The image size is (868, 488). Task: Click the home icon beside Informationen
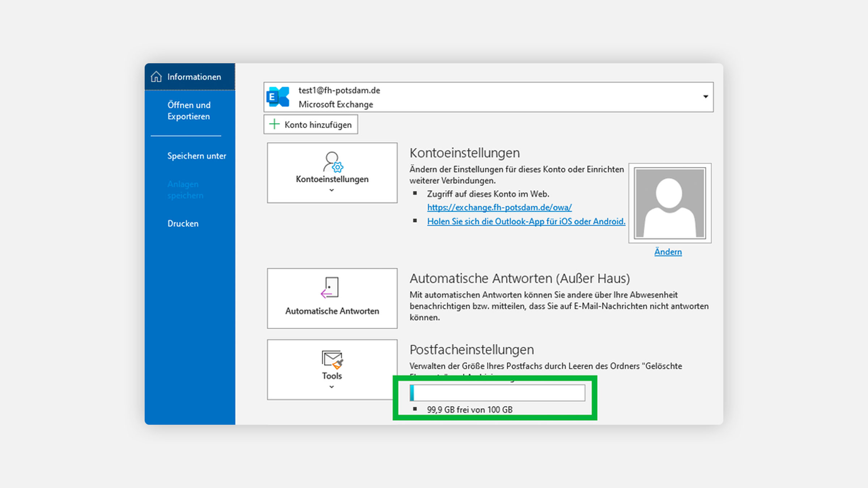tap(156, 77)
